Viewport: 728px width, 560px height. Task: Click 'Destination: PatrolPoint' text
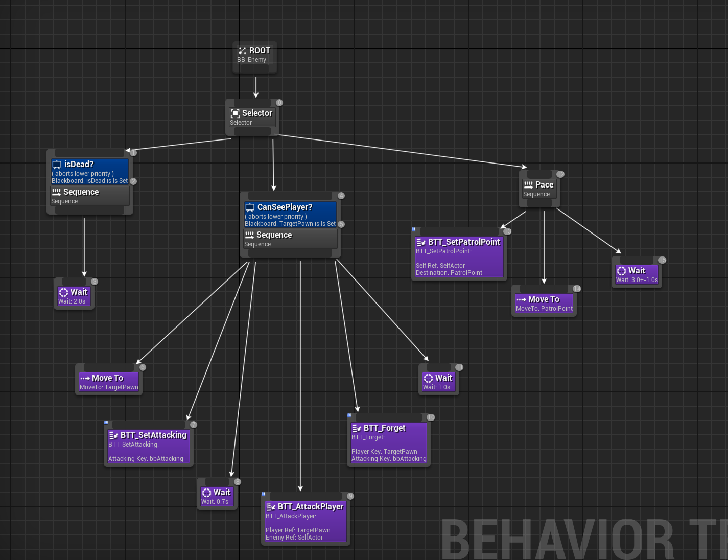coord(449,273)
